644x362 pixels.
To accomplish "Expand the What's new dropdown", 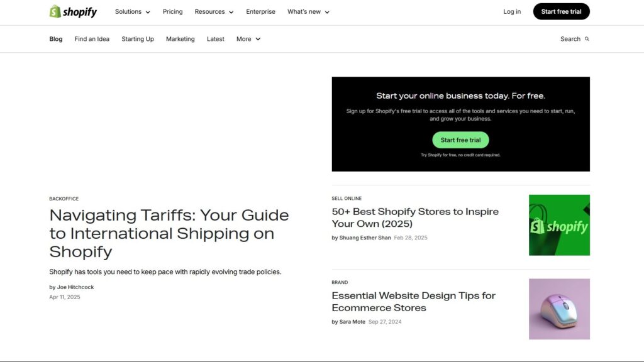I will tap(308, 12).
